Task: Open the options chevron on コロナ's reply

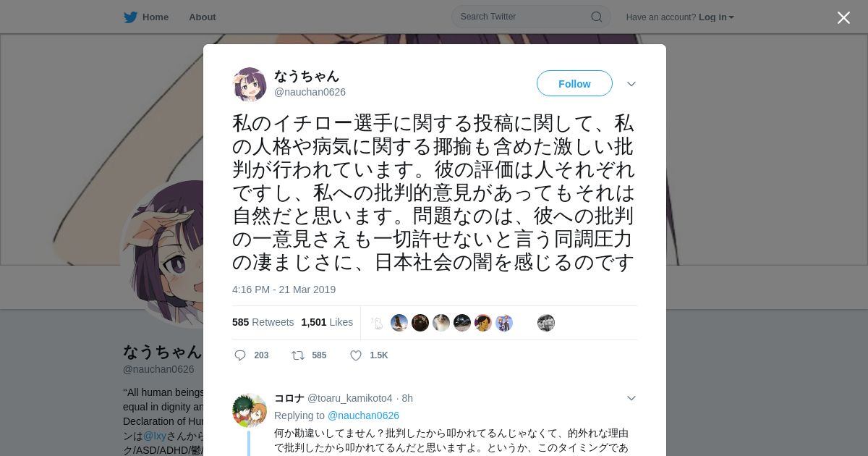Action: coord(631,398)
